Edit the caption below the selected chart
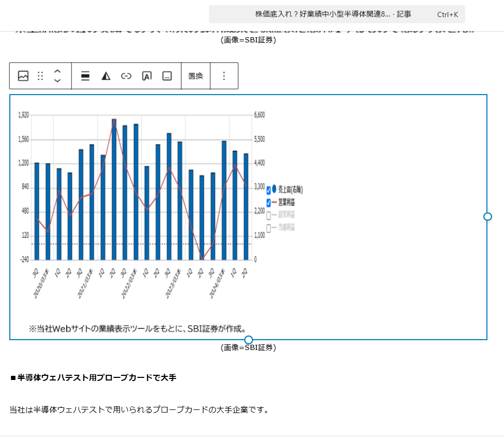Image resolution: width=504 pixels, height=442 pixels. [x=248, y=348]
